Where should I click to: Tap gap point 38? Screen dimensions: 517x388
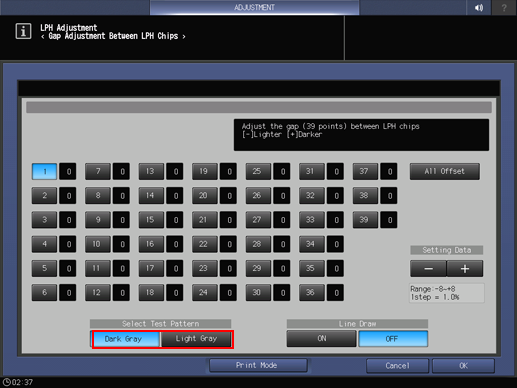pyautogui.click(x=365, y=196)
